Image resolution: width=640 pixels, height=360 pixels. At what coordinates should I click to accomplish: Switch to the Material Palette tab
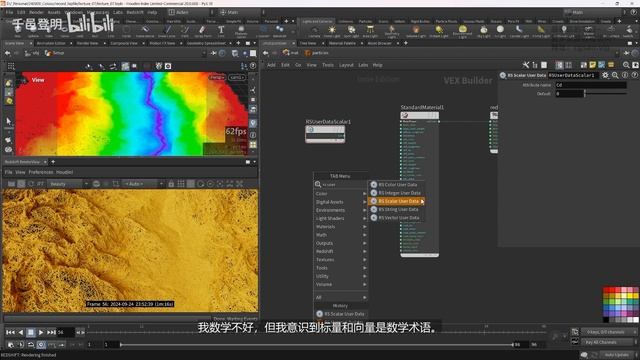click(x=342, y=43)
